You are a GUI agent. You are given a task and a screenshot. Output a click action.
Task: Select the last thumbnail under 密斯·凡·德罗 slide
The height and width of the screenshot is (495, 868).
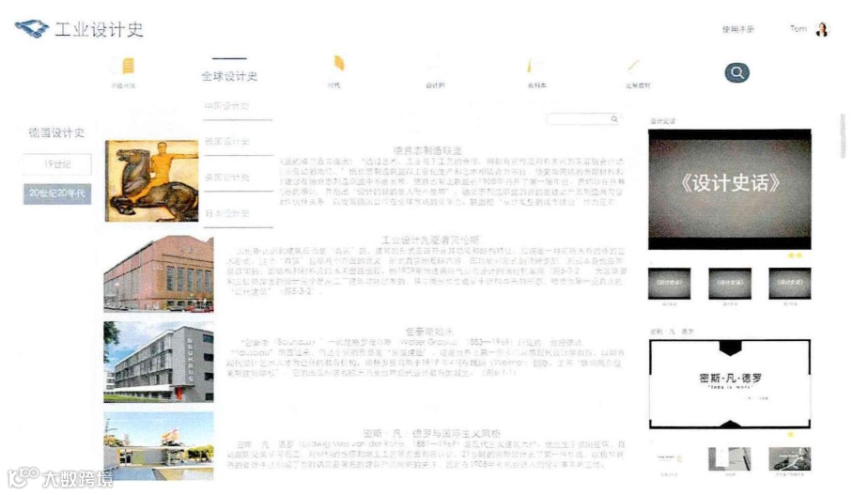tap(790, 458)
